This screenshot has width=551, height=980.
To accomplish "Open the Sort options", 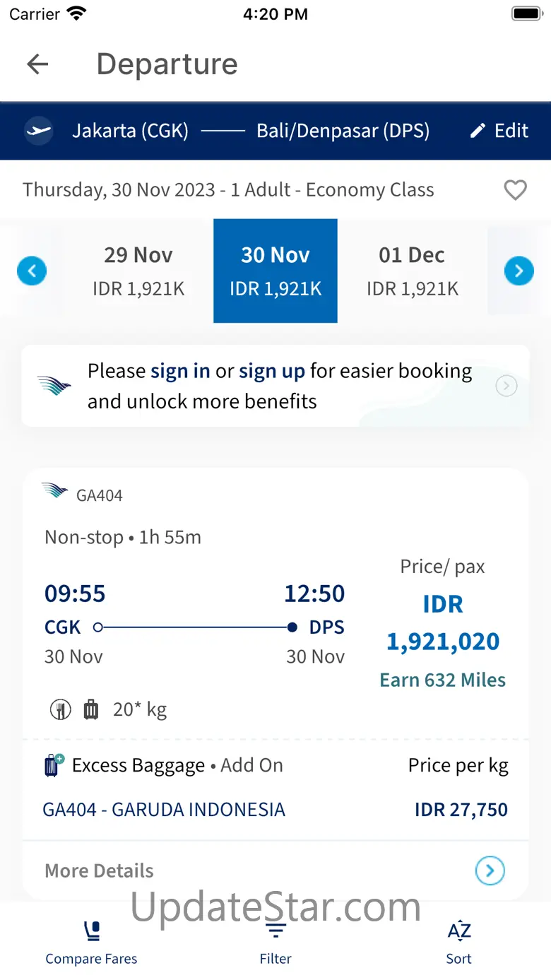I will [x=458, y=943].
